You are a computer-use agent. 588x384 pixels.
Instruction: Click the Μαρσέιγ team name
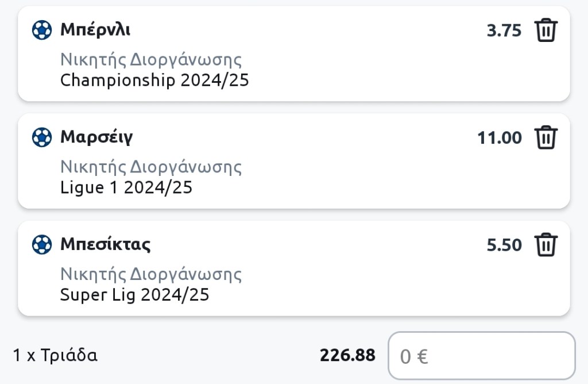pyautogui.click(x=96, y=137)
